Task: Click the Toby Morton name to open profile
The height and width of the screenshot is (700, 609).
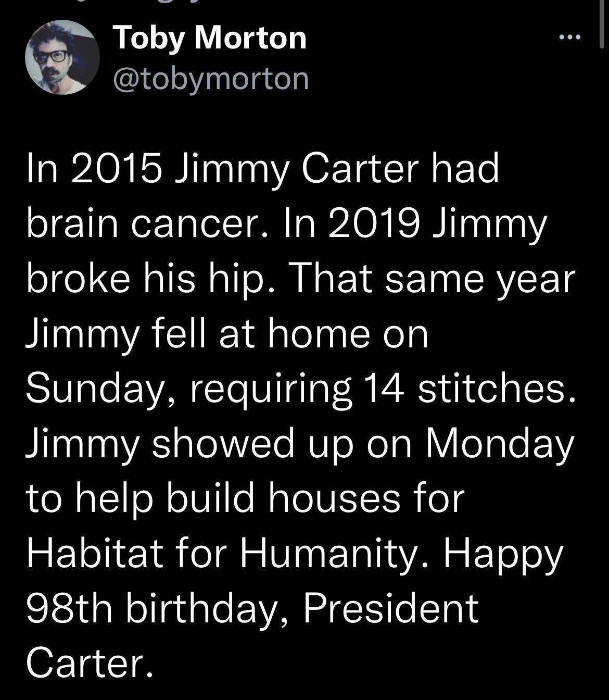Action: (210, 37)
